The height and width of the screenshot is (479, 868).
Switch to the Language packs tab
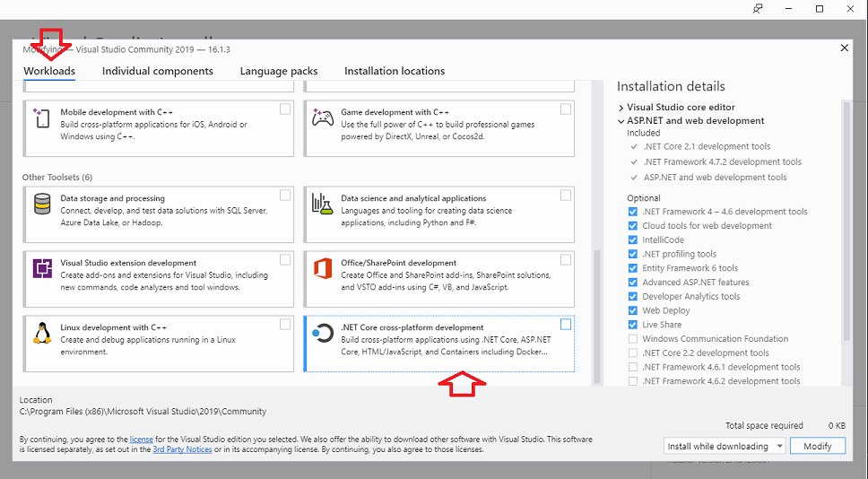279,71
